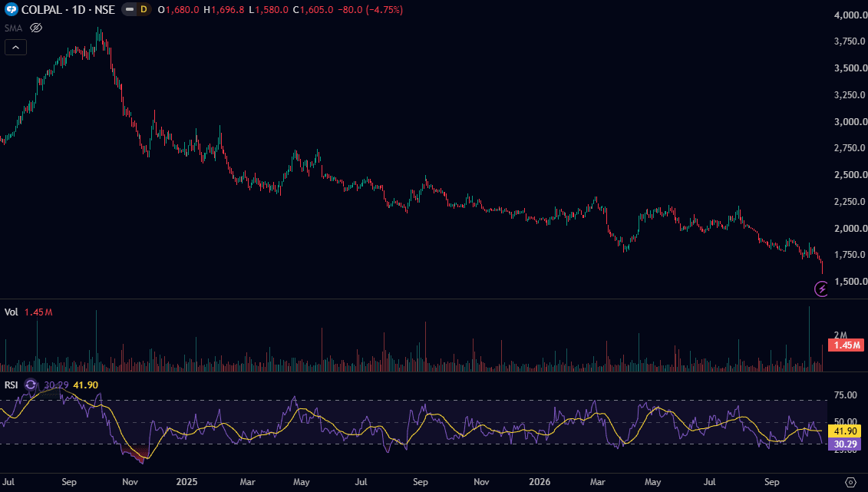Click the 2,500.0 price axis label

[x=850, y=175]
